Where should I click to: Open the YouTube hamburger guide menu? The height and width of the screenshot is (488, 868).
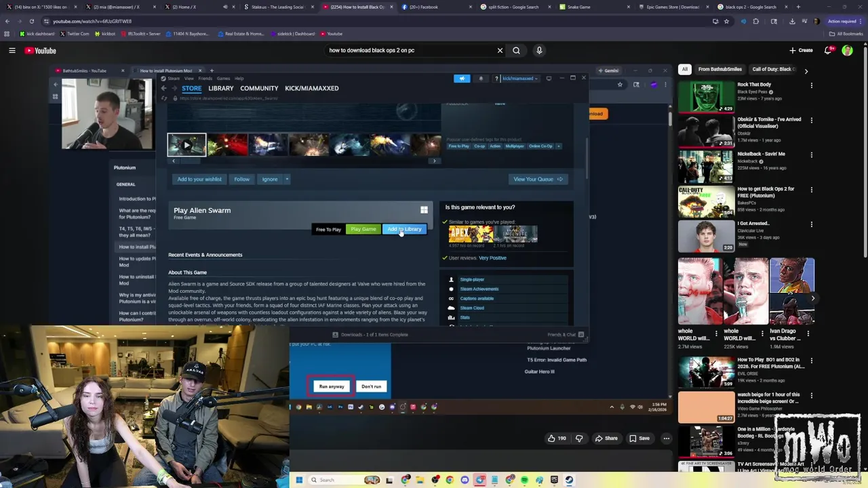click(12, 50)
